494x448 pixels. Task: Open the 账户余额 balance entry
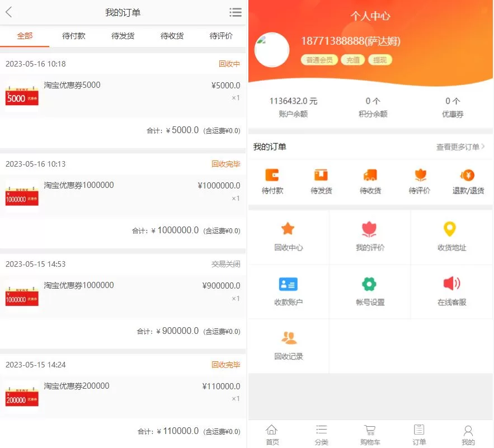(x=293, y=107)
